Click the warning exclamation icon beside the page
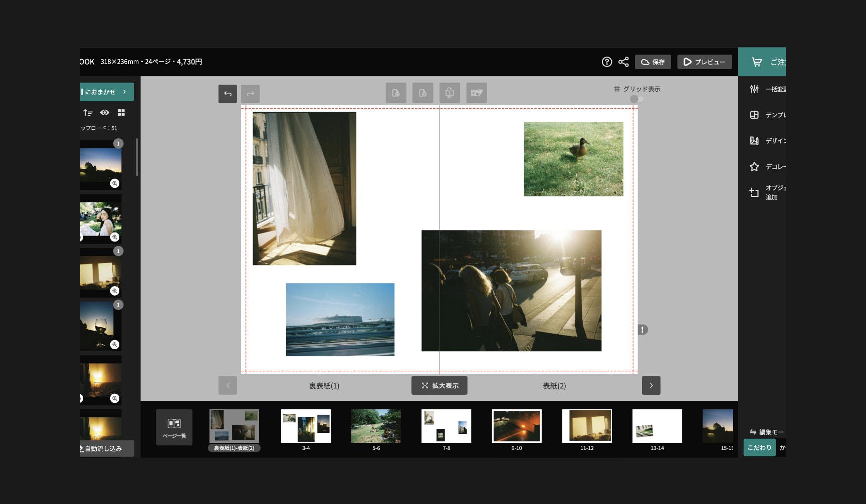This screenshot has width=866, height=504. point(642,330)
